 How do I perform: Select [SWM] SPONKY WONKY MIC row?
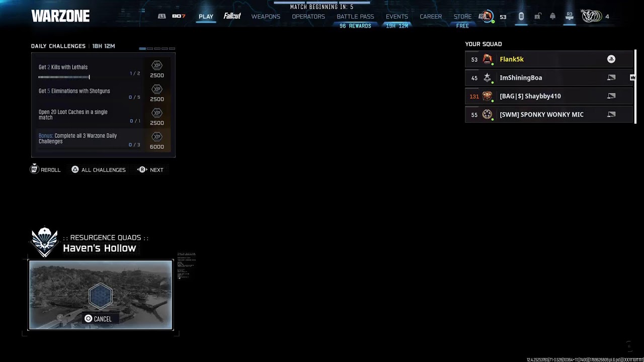point(549,115)
